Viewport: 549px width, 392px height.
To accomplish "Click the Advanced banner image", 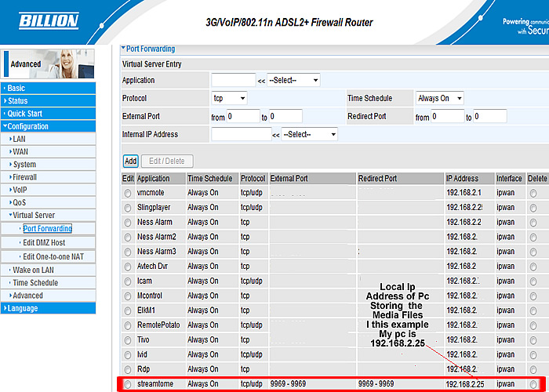I will tap(49, 64).
